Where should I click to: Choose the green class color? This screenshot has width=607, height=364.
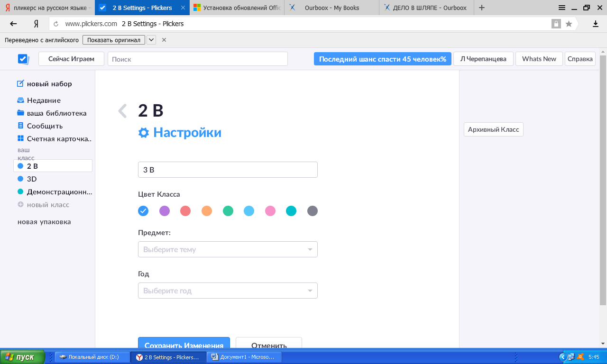coord(228,211)
